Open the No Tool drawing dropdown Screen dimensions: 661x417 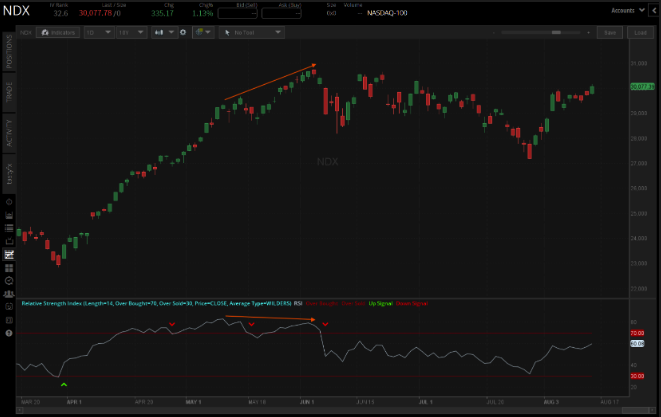pos(252,32)
